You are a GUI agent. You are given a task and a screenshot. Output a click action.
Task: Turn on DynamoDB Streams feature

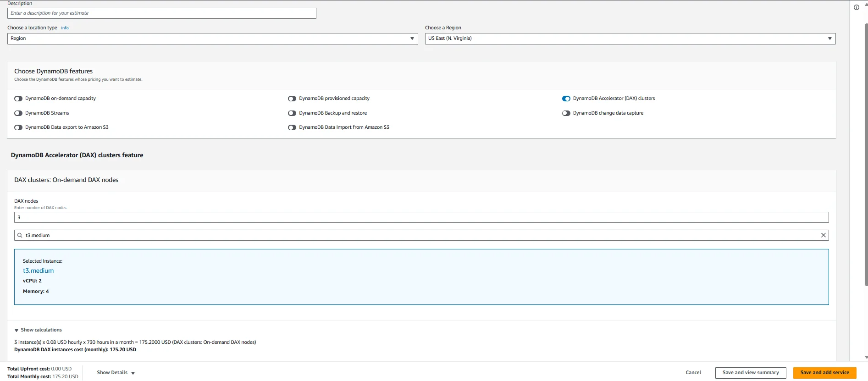click(18, 113)
